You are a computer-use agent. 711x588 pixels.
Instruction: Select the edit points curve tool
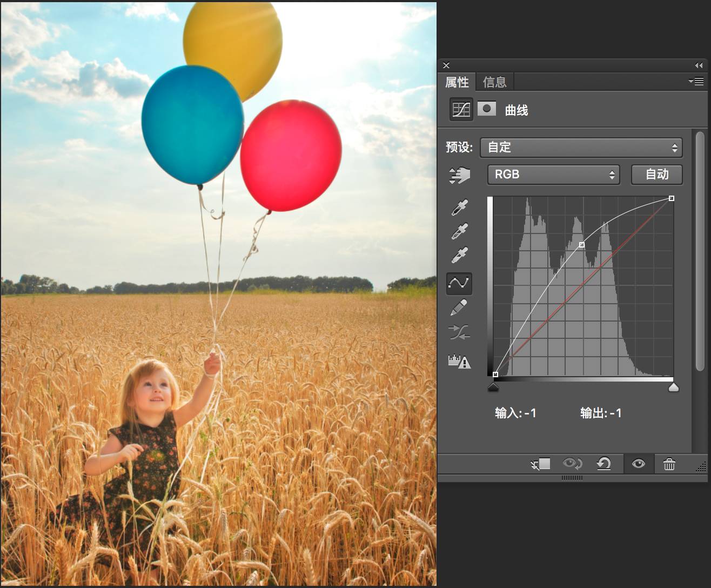click(459, 283)
